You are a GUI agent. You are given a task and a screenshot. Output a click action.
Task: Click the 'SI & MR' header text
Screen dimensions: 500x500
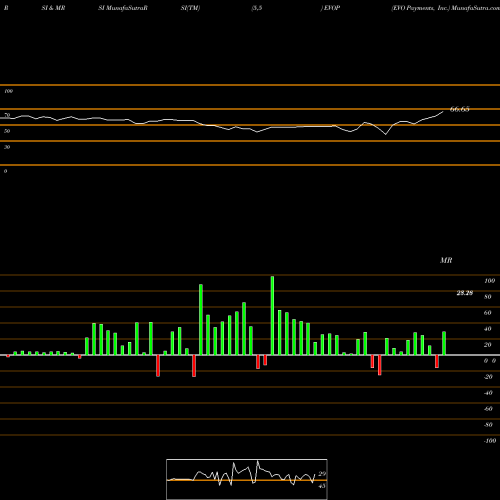[x=53, y=8]
